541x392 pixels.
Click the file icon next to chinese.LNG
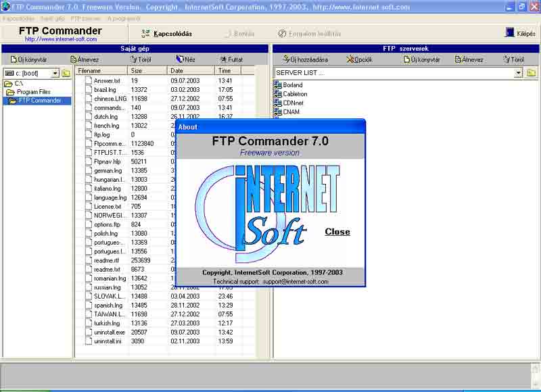pyautogui.click(x=89, y=99)
